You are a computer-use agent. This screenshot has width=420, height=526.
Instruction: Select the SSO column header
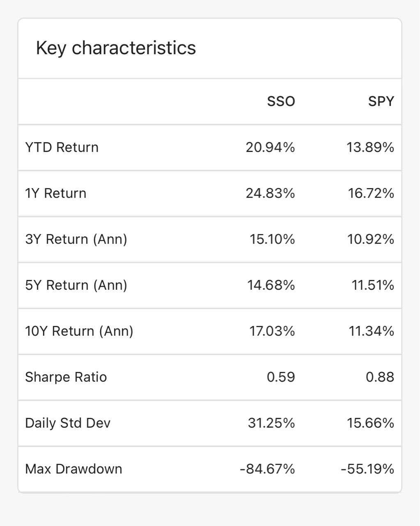(281, 102)
